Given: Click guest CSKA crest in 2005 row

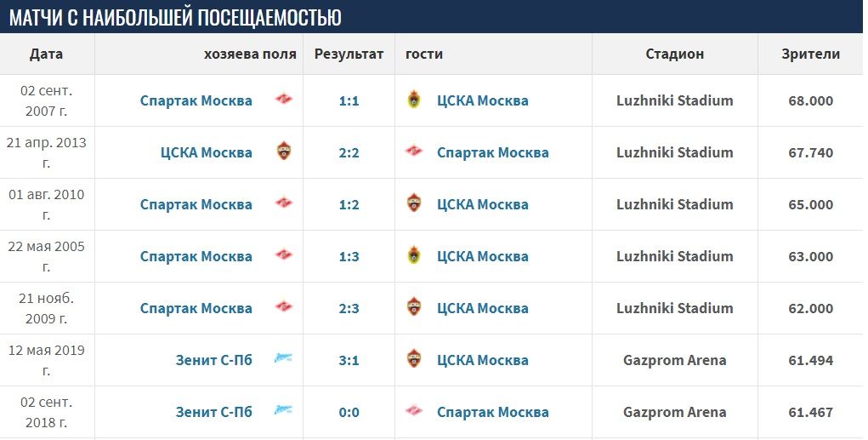Looking at the screenshot, I should click(414, 255).
